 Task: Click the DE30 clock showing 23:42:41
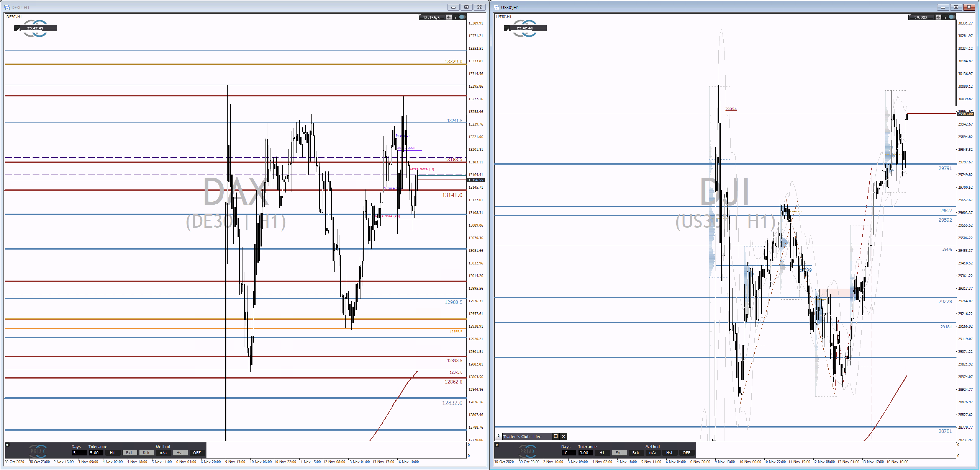35,28
